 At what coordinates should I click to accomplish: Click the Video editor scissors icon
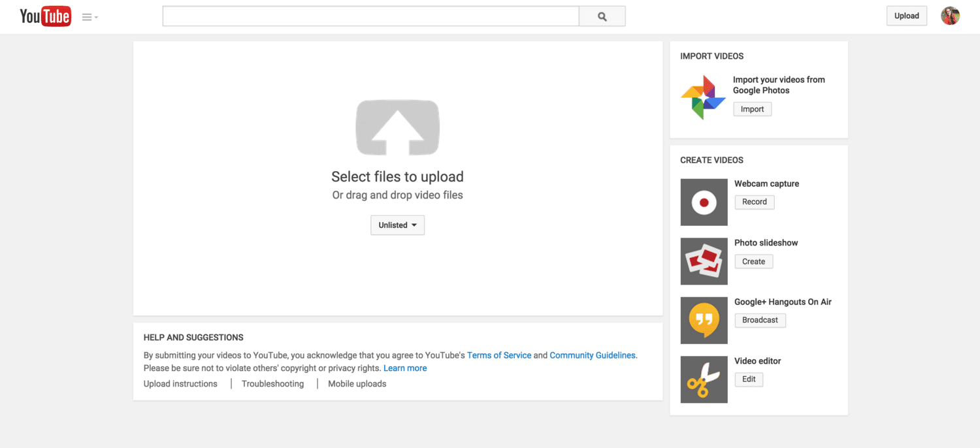point(704,379)
